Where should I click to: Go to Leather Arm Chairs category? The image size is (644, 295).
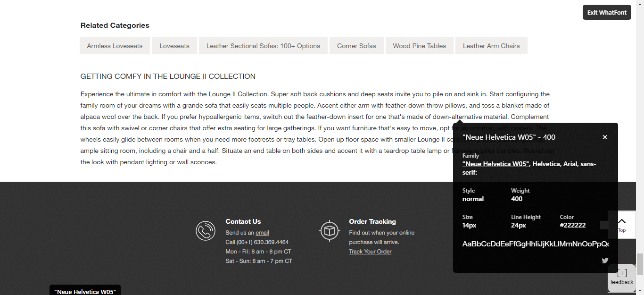[x=491, y=46]
